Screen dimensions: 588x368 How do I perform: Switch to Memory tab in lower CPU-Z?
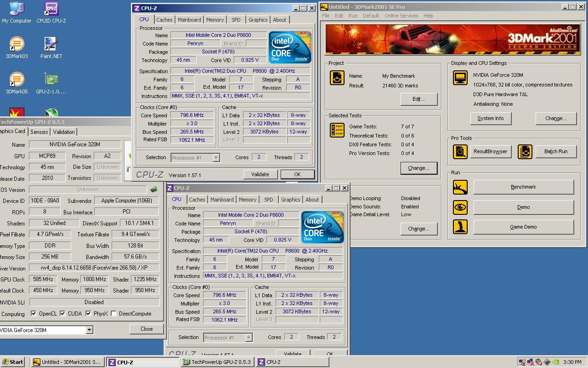pyautogui.click(x=247, y=200)
